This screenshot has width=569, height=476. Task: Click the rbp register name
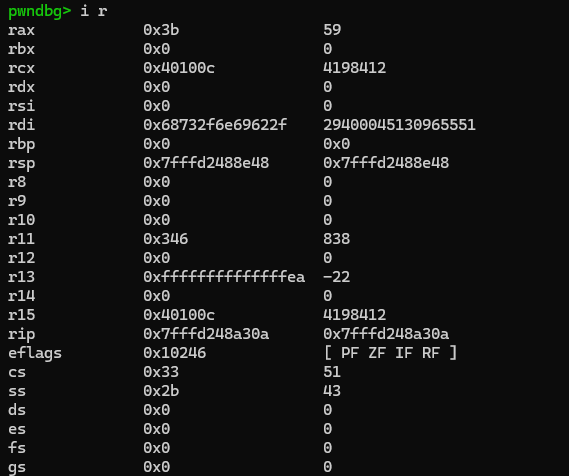[21, 144]
